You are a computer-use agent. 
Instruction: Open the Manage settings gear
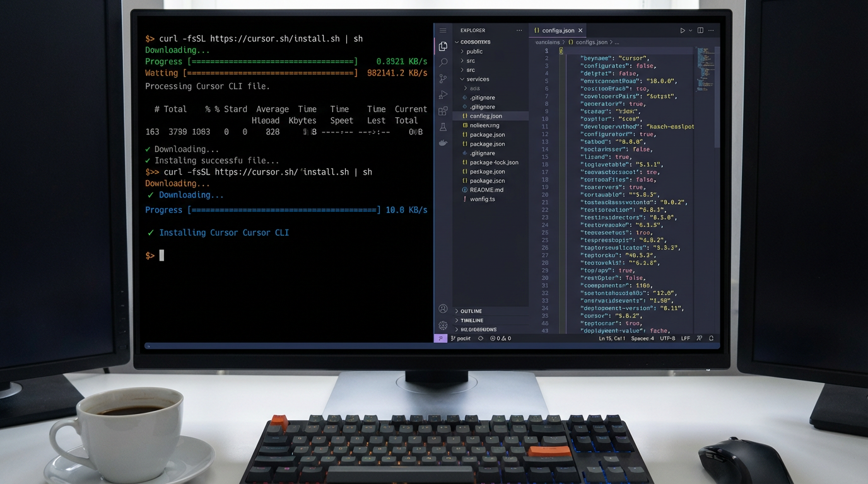pos(443,325)
